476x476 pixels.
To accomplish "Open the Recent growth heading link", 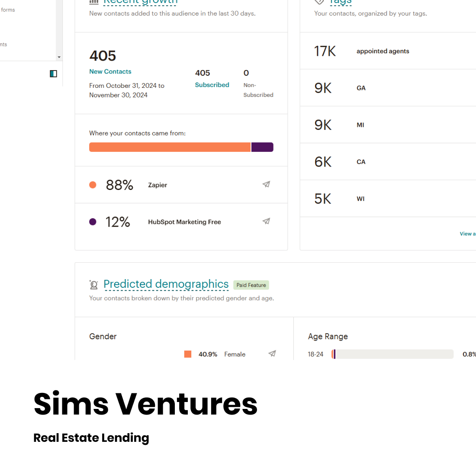I will 140,2.
